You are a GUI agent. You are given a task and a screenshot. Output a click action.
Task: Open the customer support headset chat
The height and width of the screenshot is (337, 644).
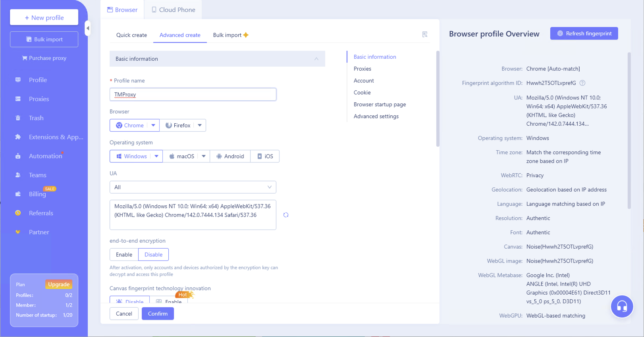pos(622,306)
